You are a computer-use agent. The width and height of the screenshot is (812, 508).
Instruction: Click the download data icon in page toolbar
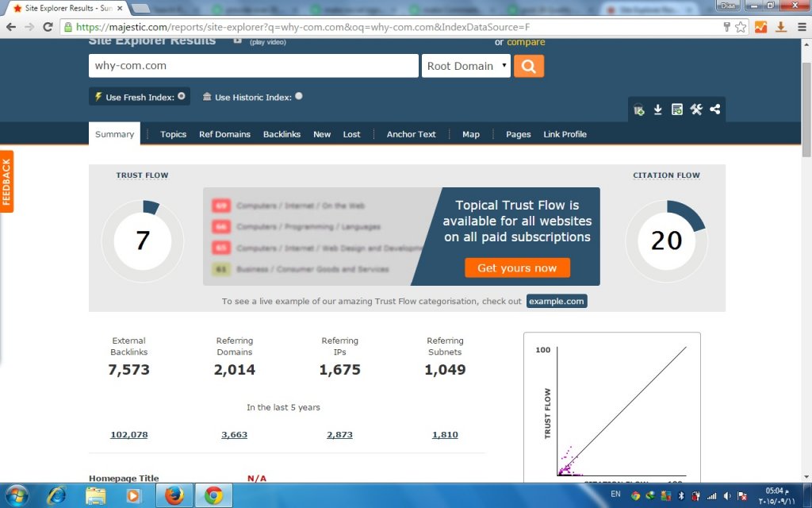point(657,110)
